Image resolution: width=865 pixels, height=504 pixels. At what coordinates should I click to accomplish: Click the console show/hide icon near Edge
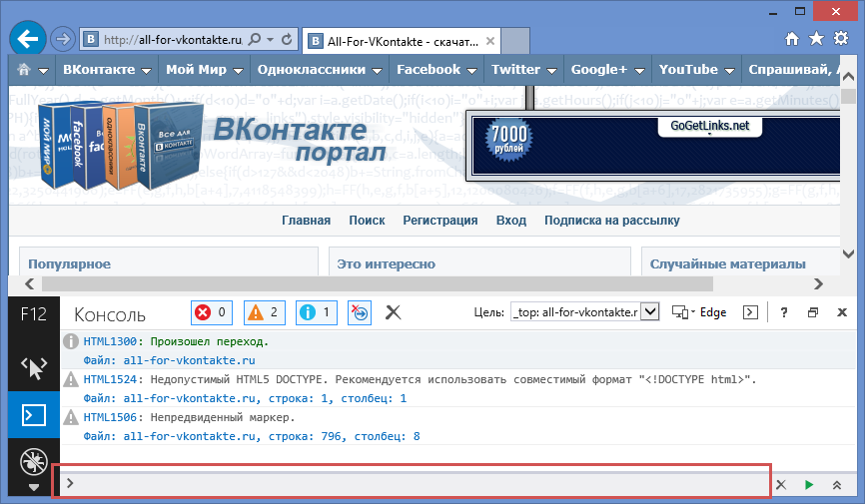pos(750,312)
